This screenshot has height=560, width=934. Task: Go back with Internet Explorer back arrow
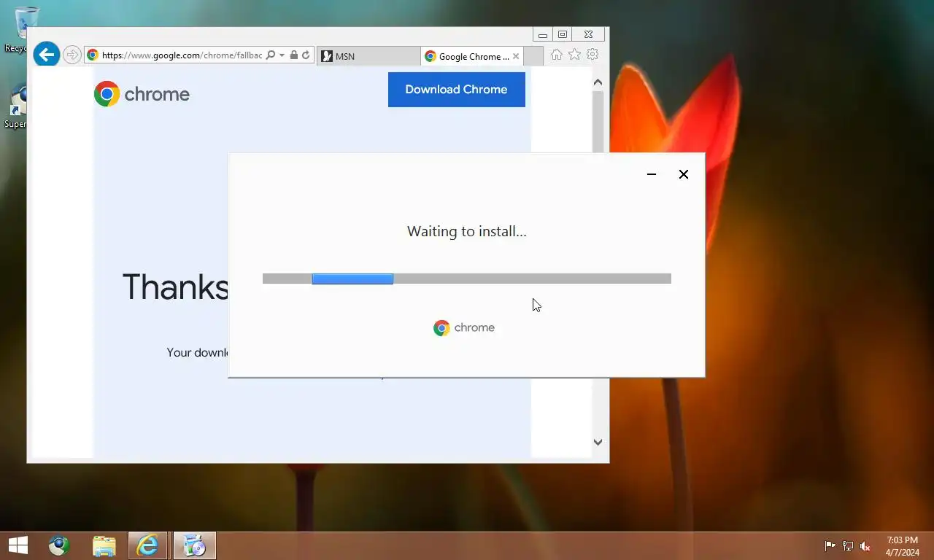[46, 54]
